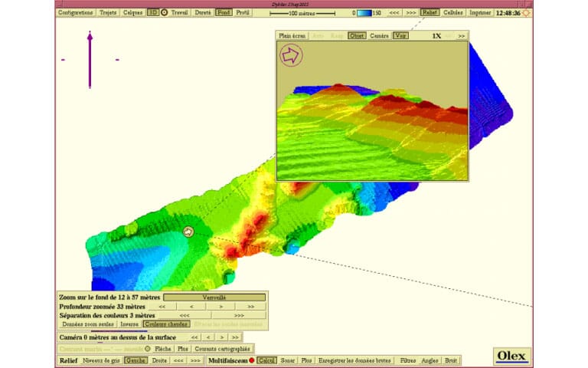Click the circular icon next to 3D
The image size is (588, 368).
click(x=164, y=13)
